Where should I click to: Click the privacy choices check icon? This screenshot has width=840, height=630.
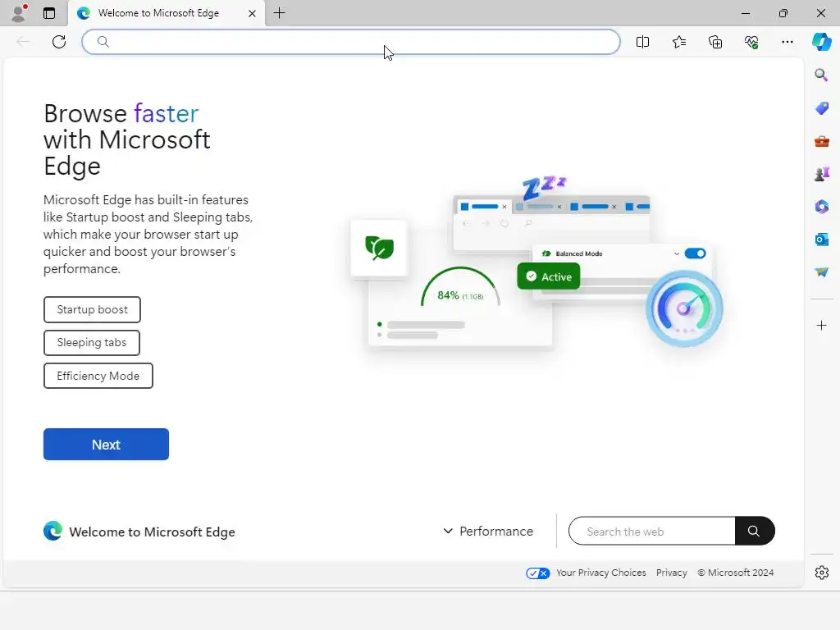537,573
